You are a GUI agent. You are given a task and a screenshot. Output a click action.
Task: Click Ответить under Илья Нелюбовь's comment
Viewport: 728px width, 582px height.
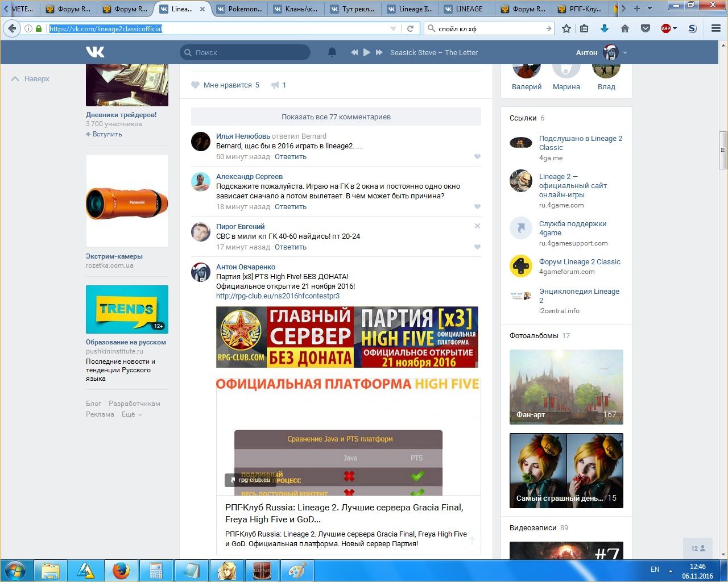point(291,157)
